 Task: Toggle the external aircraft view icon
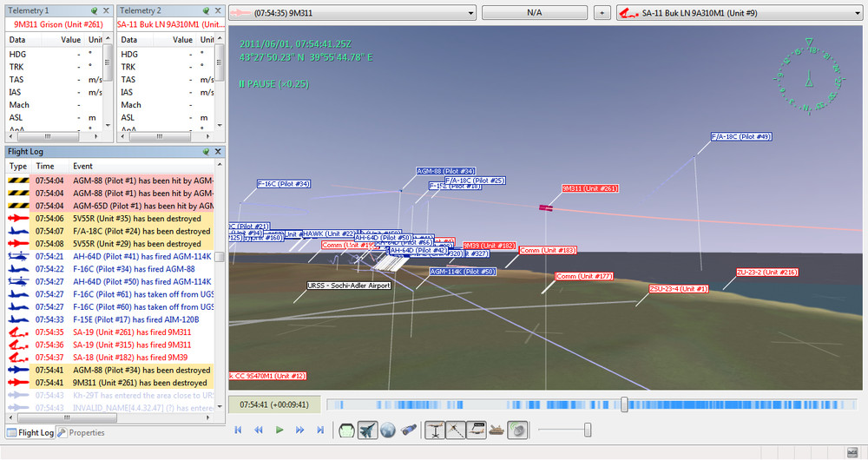pos(367,430)
